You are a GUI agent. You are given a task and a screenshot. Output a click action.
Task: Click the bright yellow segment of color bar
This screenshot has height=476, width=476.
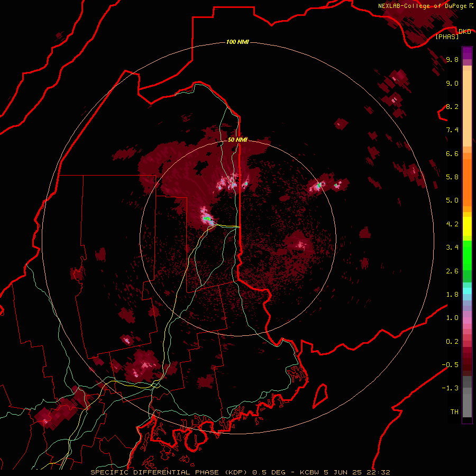pyautogui.click(x=467, y=226)
